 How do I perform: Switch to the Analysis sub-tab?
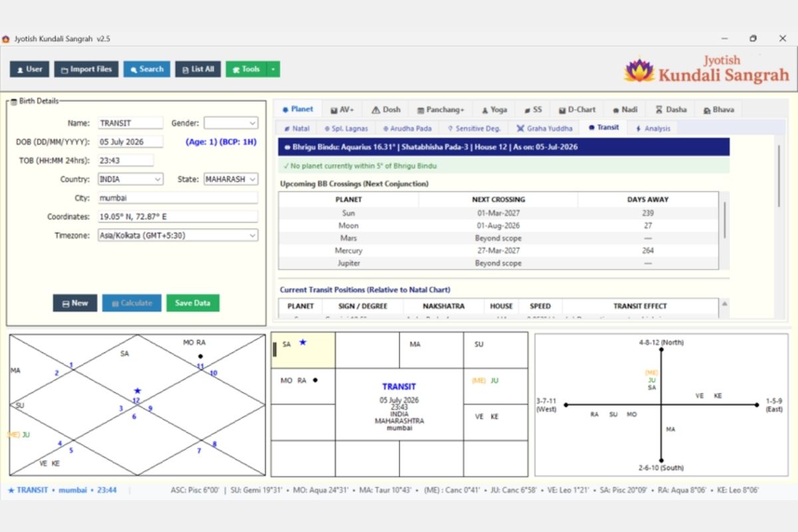pyautogui.click(x=652, y=128)
